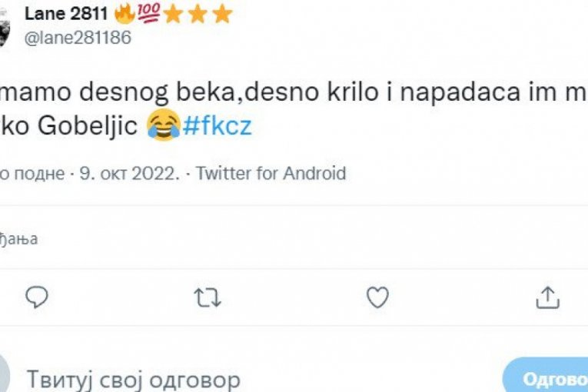Click the fire emoji in the display name
Viewport: 588px width, 392px height.
coord(124,14)
